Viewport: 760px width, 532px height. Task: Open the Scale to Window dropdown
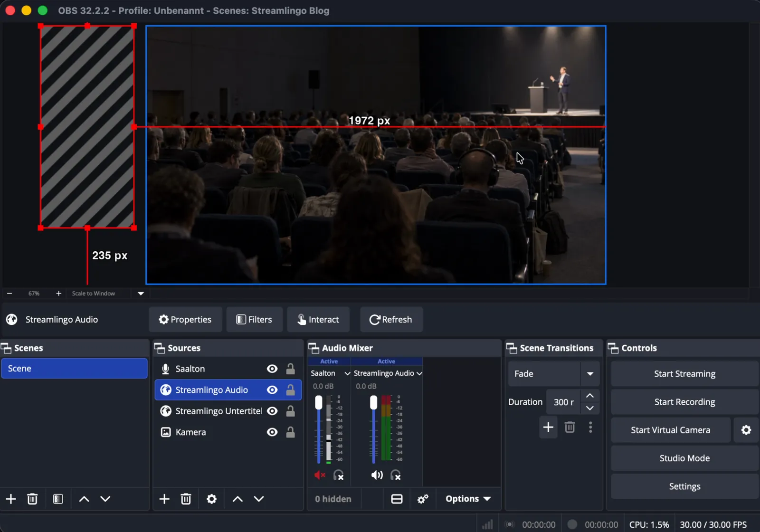point(141,294)
